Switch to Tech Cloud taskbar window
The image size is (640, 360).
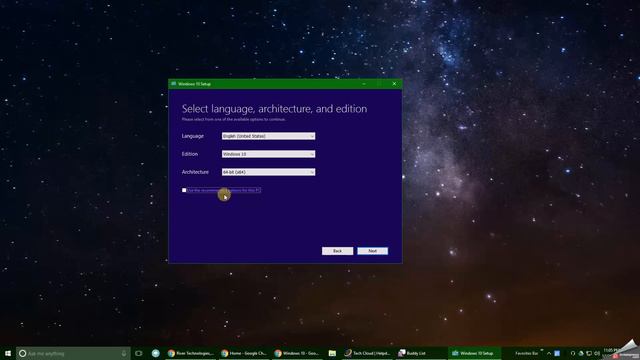(x=367, y=353)
